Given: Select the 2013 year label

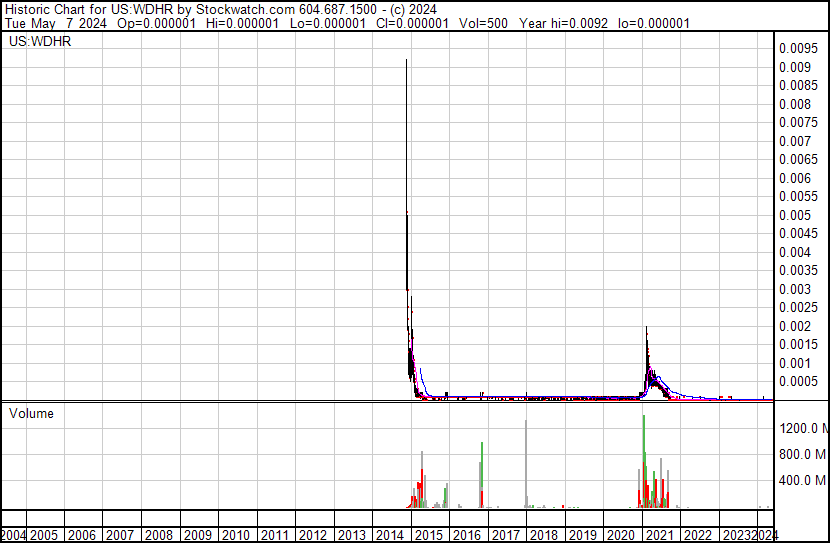Looking at the screenshot, I should 351,535.
